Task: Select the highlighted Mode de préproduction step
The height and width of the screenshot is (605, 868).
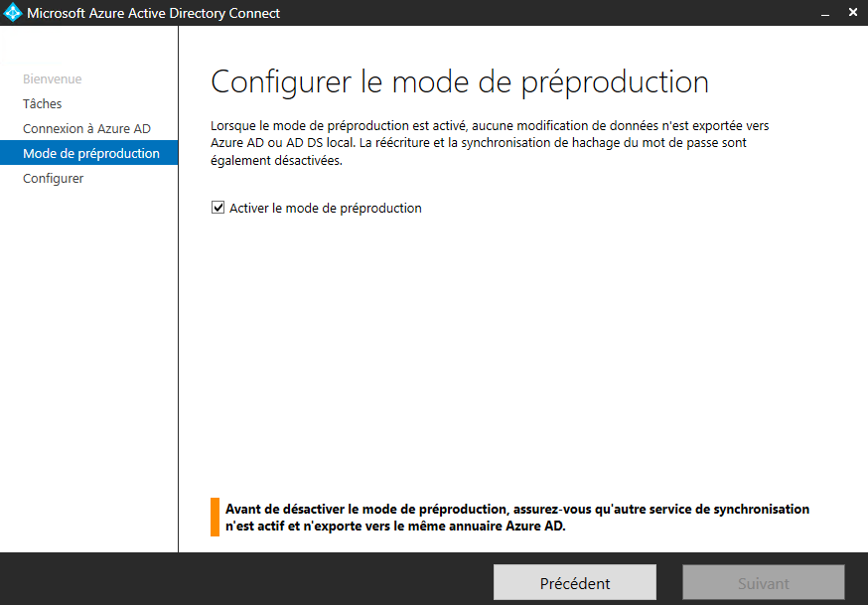Action: (90, 153)
